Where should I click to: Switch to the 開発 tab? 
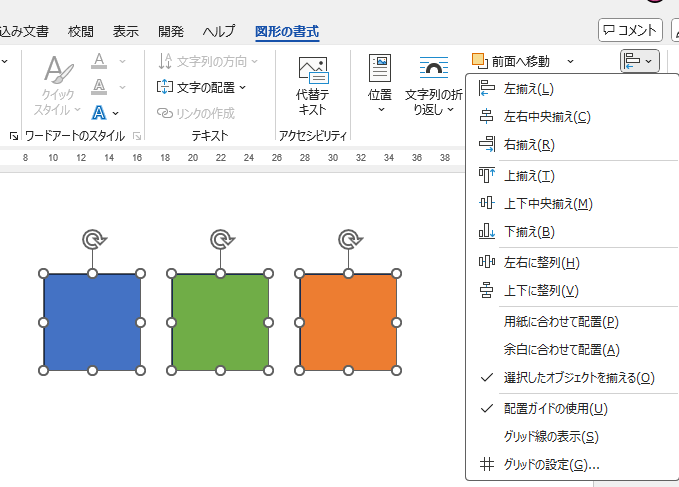coord(171,32)
